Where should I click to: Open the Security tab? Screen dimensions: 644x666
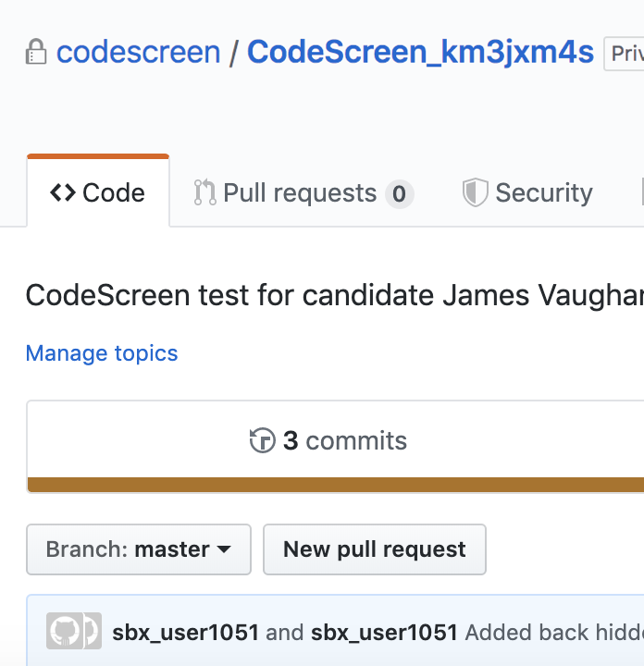tap(543, 192)
